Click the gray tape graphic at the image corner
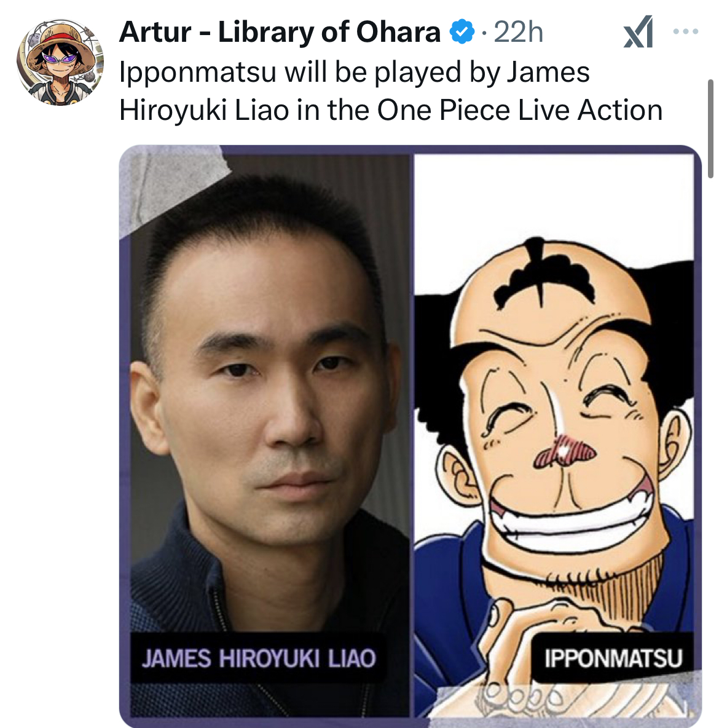This screenshot has height=728, width=719. 171,186
